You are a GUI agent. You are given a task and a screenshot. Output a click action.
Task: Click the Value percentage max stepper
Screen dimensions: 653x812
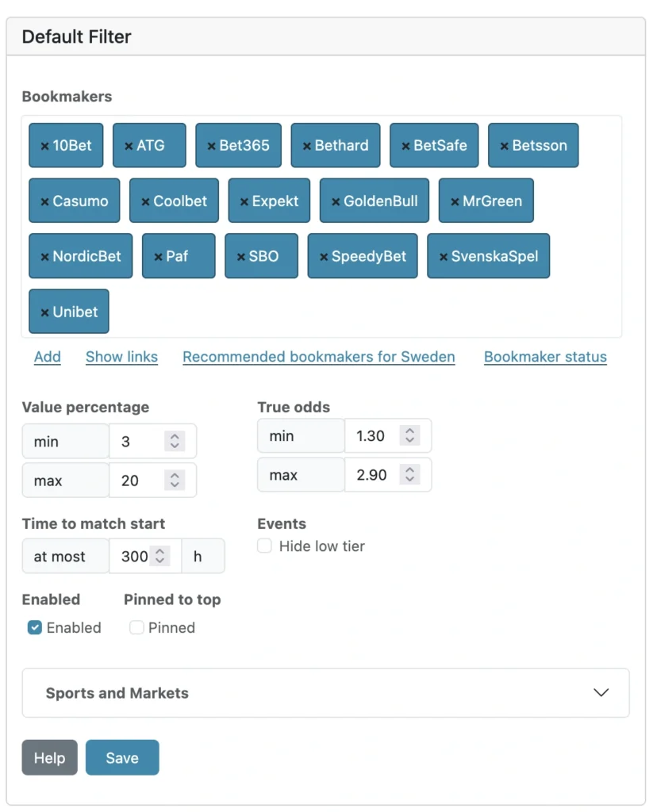(175, 481)
